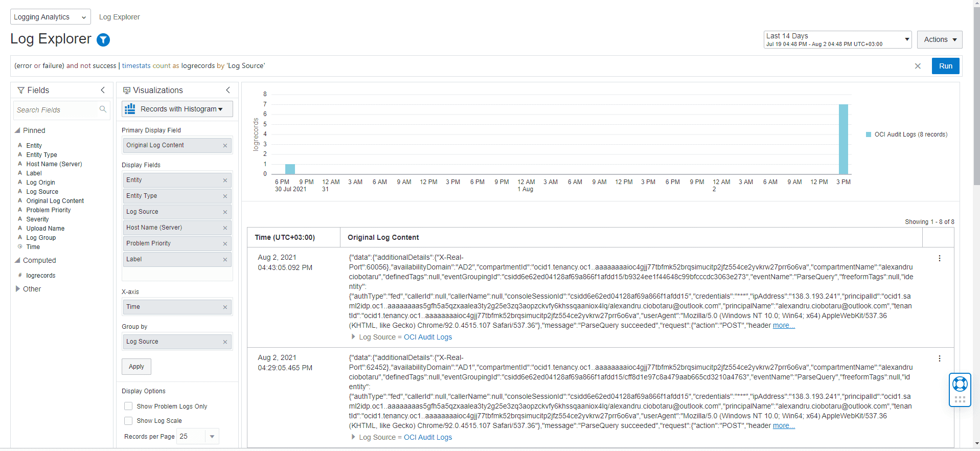This screenshot has width=980, height=451.
Task: Expand the Other fields section
Action: click(18, 289)
